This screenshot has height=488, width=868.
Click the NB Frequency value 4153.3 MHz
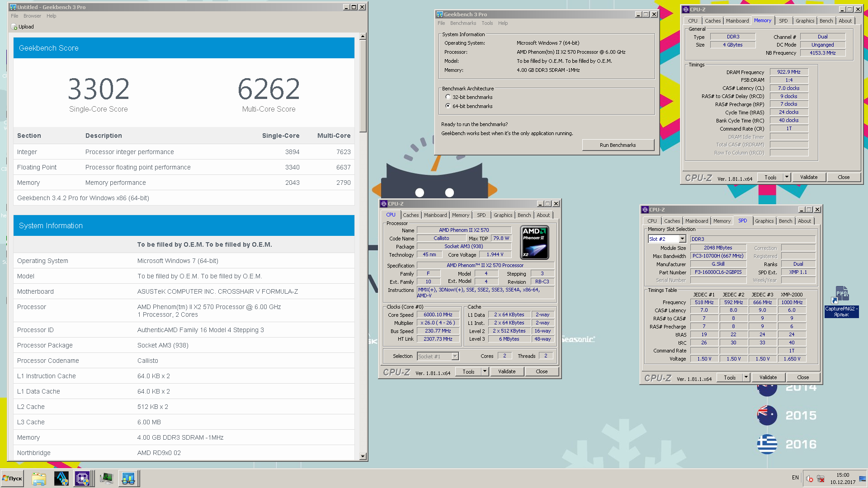point(822,53)
